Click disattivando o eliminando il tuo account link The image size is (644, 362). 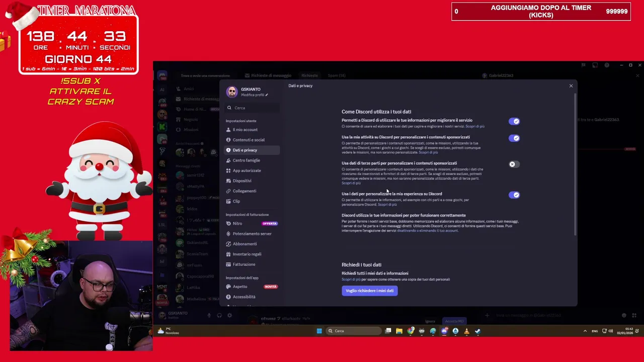(428, 230)
